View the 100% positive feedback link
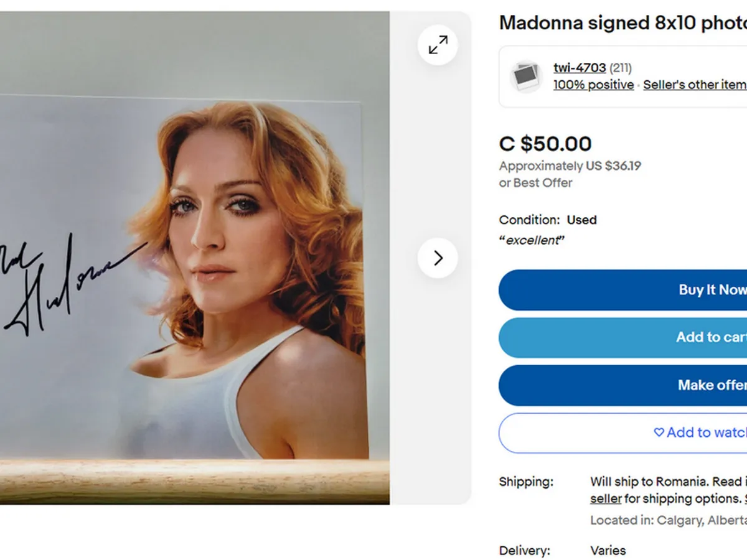This screenshot has height=560, width=747. 593,85
